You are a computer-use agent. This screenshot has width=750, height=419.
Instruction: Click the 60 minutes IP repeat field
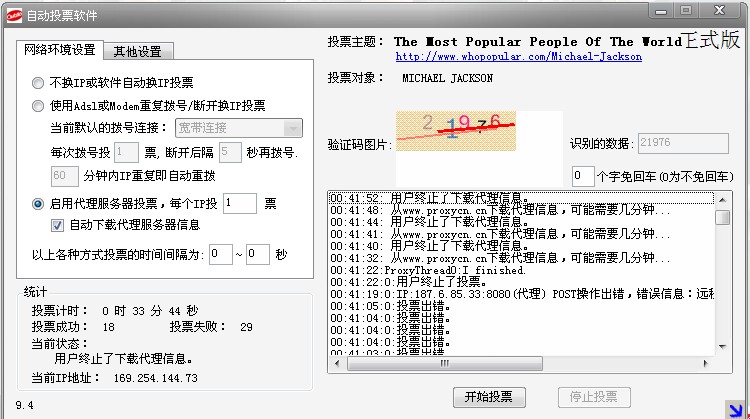(x=65, y=176)
